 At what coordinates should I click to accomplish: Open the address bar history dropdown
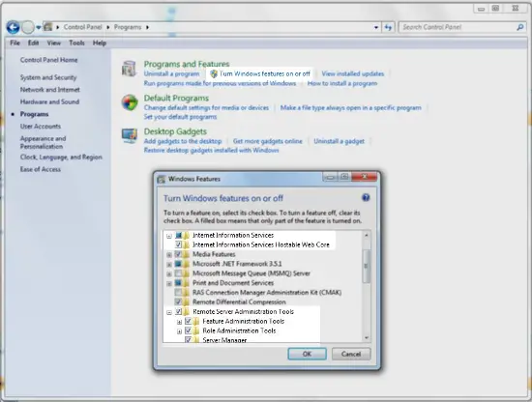(376, 27)
